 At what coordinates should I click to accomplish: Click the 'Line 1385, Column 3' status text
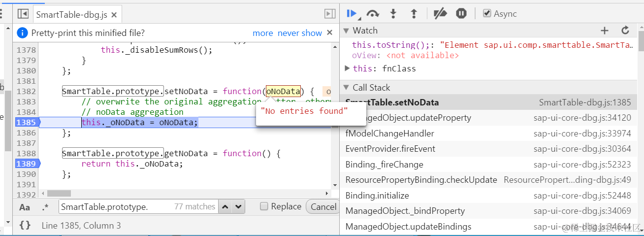click(81, 226)
